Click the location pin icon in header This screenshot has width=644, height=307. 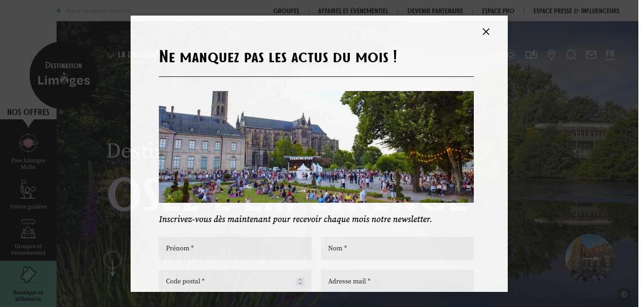(552, 55)
